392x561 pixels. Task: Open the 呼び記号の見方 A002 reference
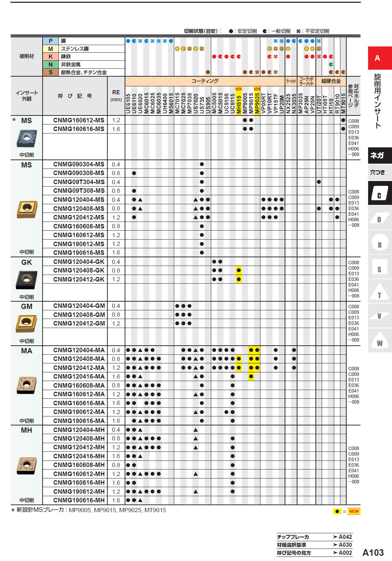(314, 553)
